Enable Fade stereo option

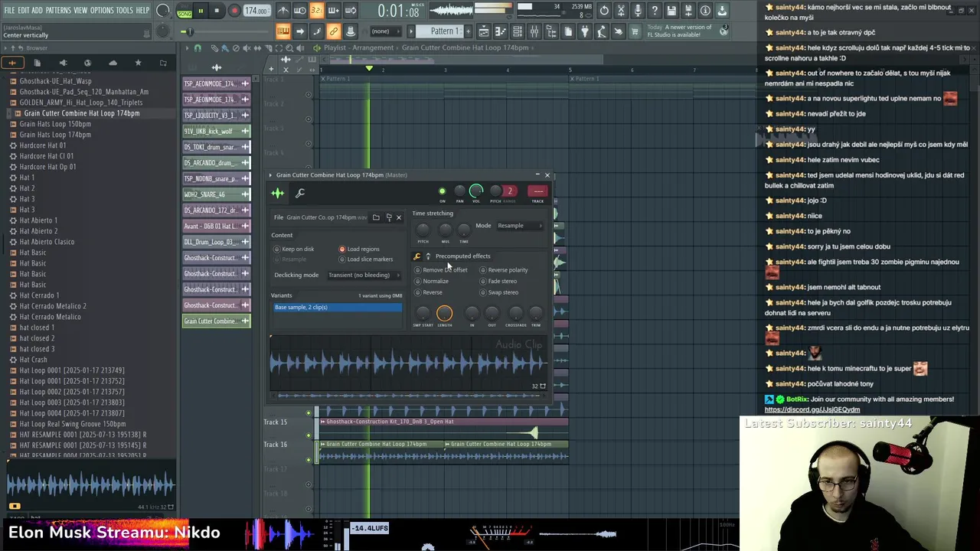pos(498,281)
